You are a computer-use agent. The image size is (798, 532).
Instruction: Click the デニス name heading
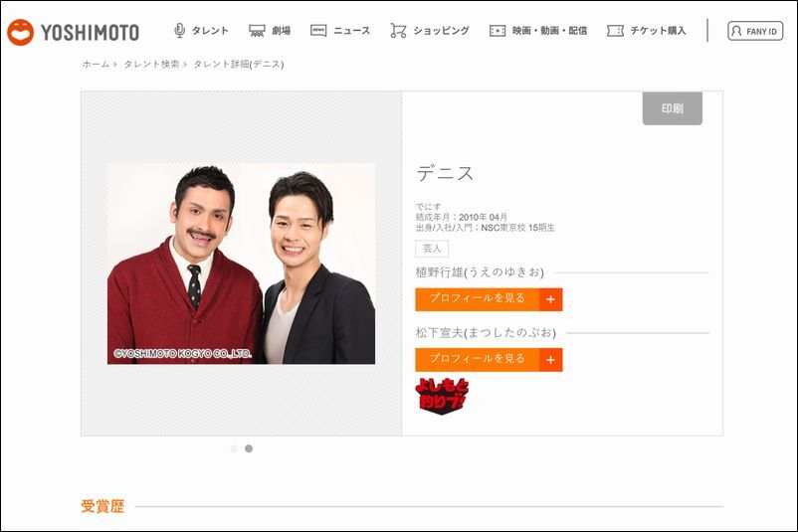[445, 173]
